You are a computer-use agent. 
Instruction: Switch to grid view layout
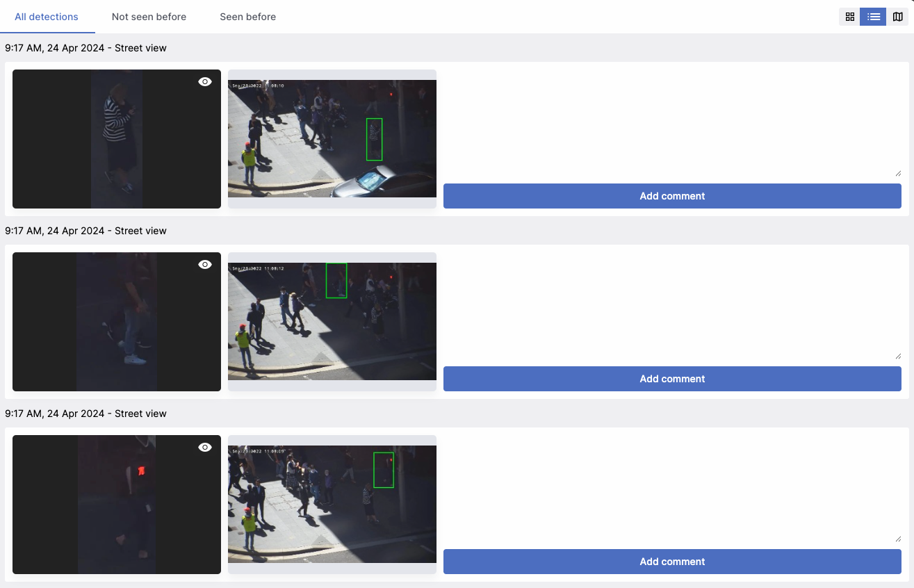849,16
